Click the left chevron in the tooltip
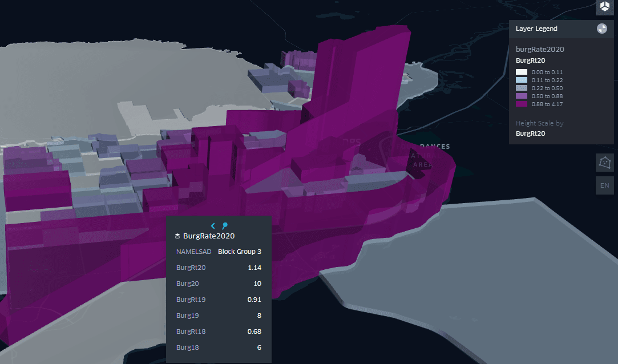Screen dimensions: 618x364 [x=213, y=226]
